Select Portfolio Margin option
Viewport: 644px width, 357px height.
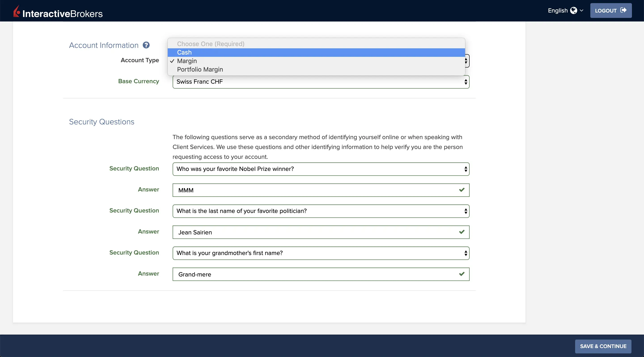316,70
